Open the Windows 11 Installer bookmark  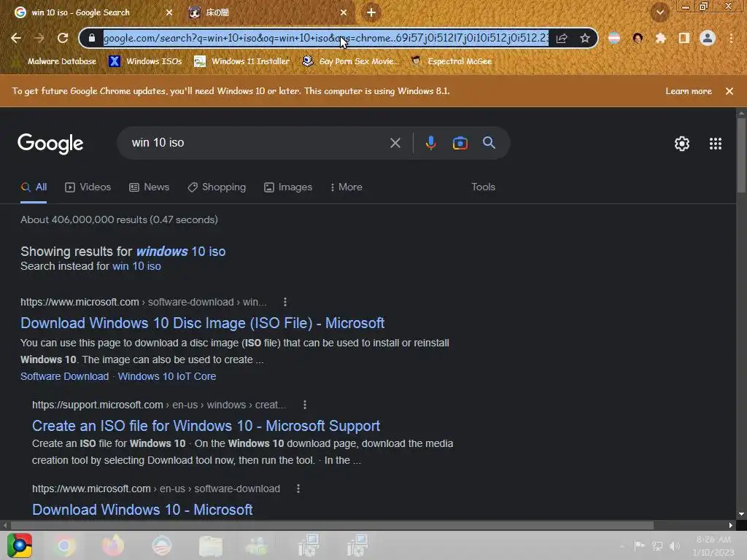[x=242, y=61]
